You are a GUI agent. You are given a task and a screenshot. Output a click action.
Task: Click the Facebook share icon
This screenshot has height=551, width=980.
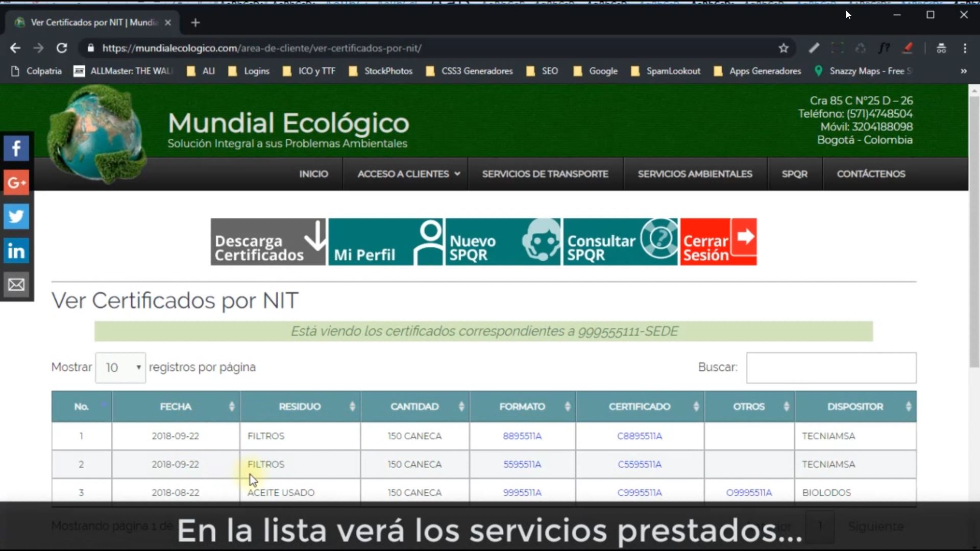tap(16, 148)
